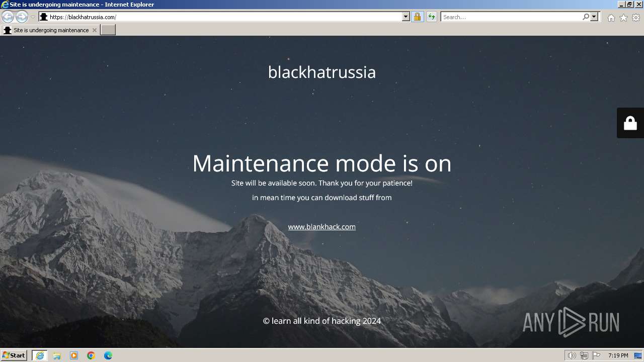Open the security lock report icon

(417, 17)
